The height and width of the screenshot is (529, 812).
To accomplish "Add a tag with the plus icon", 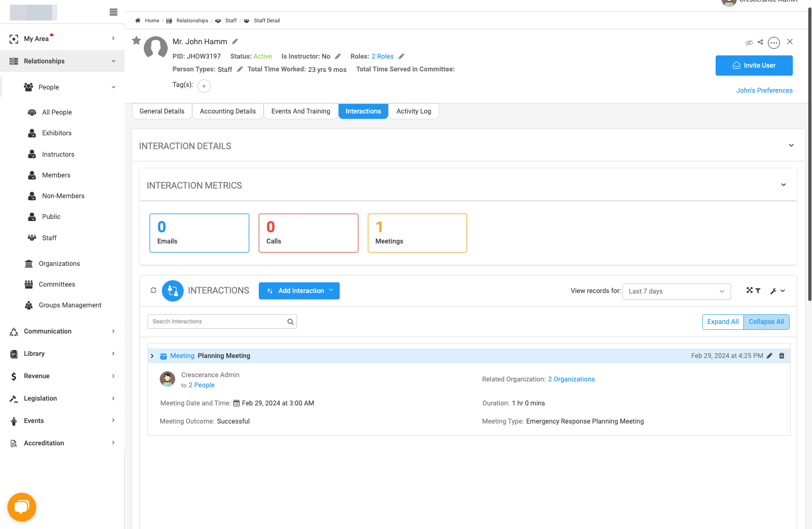I will point(204,86).
